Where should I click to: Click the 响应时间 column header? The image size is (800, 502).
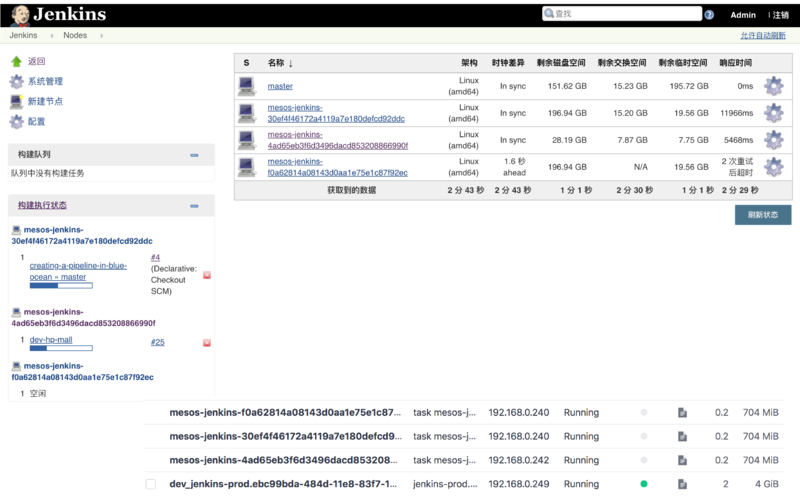(735, 63)
